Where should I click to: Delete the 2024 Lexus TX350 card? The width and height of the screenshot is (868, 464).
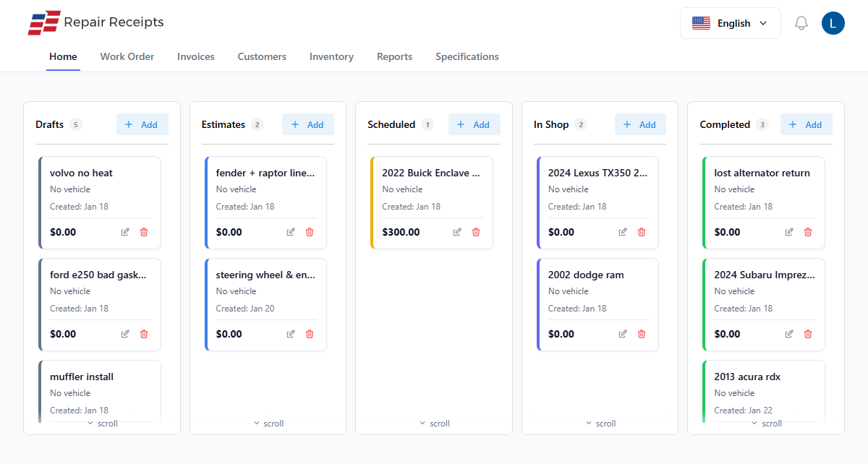click(x=641, y=232)
